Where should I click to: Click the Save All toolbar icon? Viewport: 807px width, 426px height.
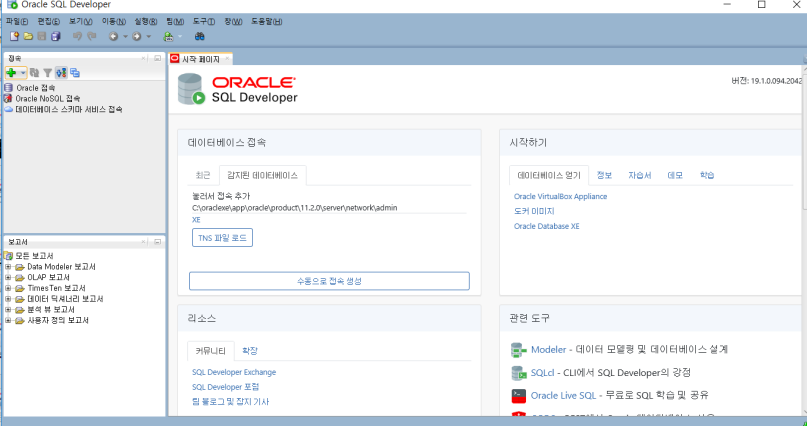pyautogui.click(x=56, y=37)
